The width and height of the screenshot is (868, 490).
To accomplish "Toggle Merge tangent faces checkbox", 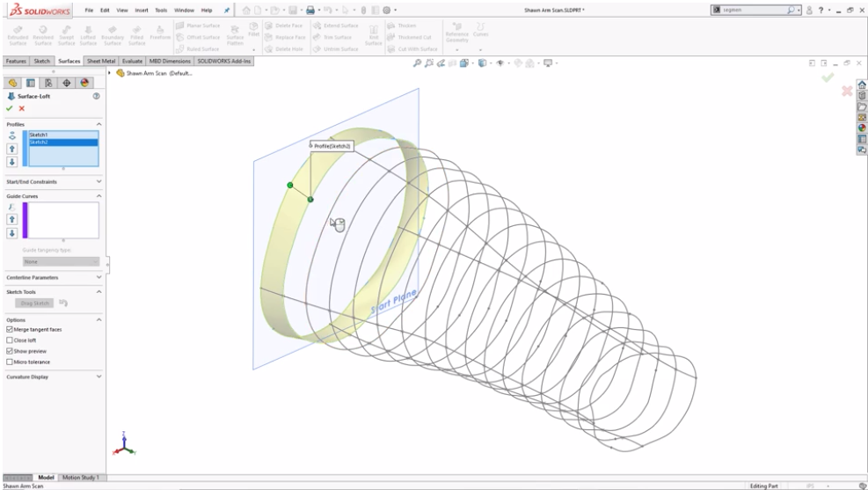I will 10,329.
